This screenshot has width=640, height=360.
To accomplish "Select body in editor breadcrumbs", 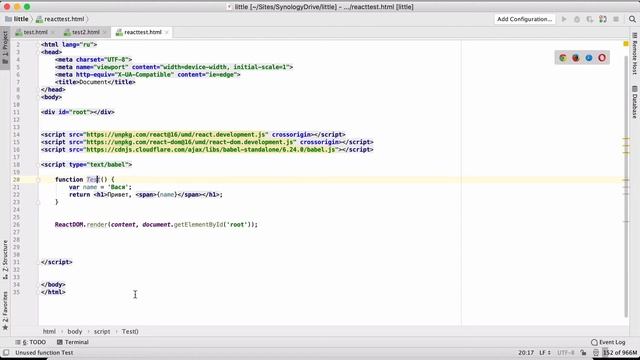I will (75, 331).
